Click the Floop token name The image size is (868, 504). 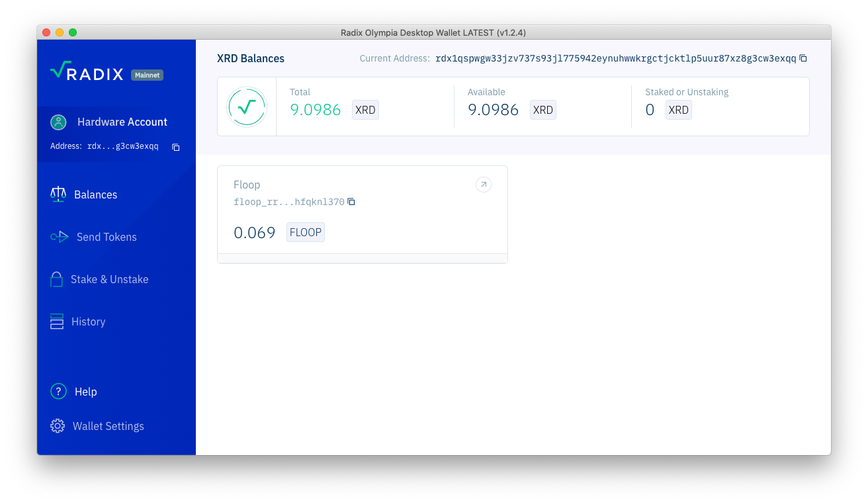pos(247,185)
